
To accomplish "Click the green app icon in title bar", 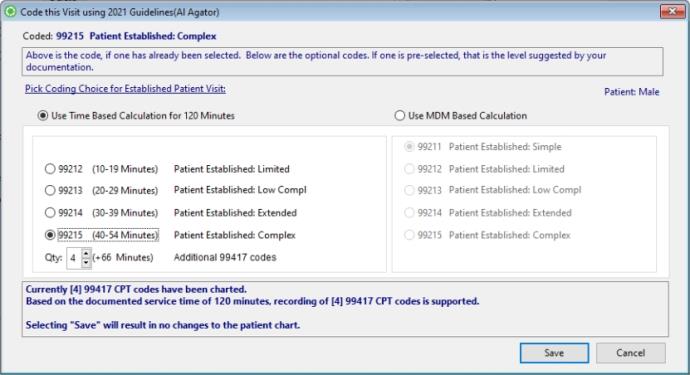I will coord(11,12).
